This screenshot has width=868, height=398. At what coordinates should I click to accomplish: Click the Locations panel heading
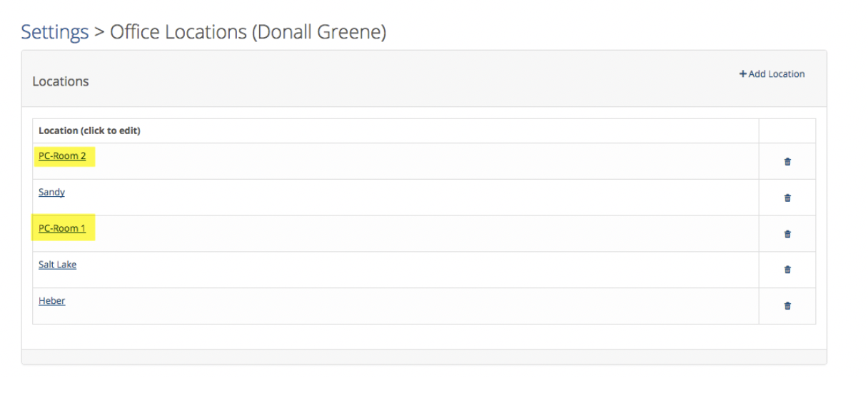click(61, 81)
